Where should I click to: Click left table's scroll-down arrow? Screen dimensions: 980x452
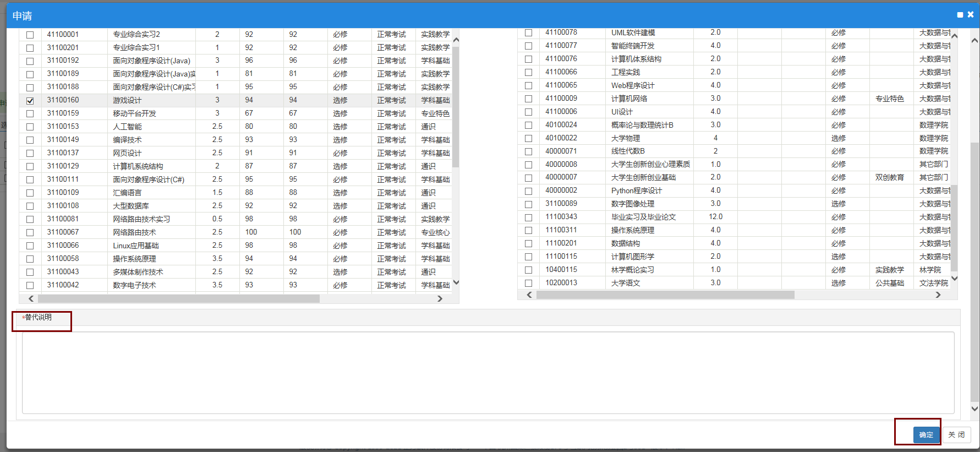[456, 283]
